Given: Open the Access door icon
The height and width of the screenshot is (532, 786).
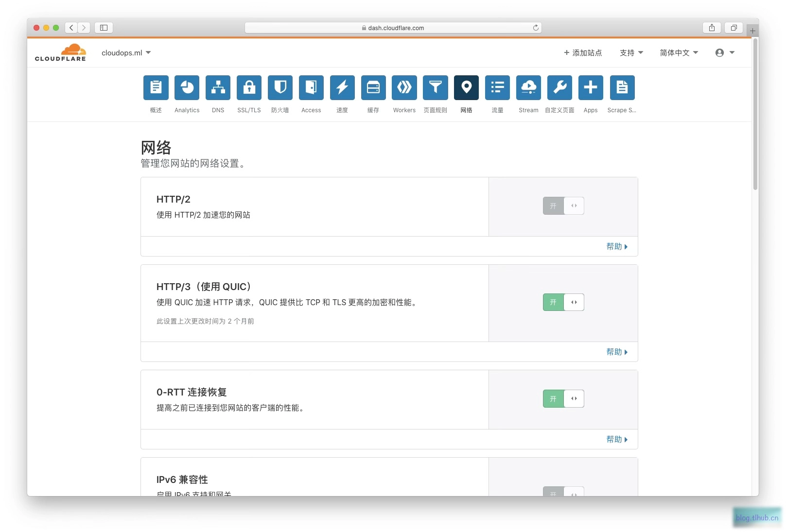Looking at the screenshot, I should pyautogui.click(x=311, y=87).
